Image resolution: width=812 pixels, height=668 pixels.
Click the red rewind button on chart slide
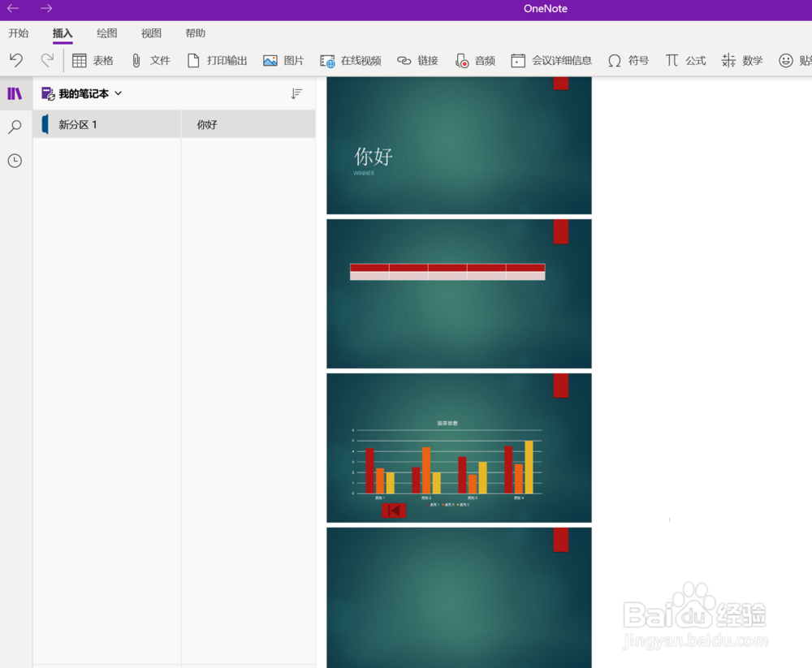pyautogui.click(x=394, y=511)
